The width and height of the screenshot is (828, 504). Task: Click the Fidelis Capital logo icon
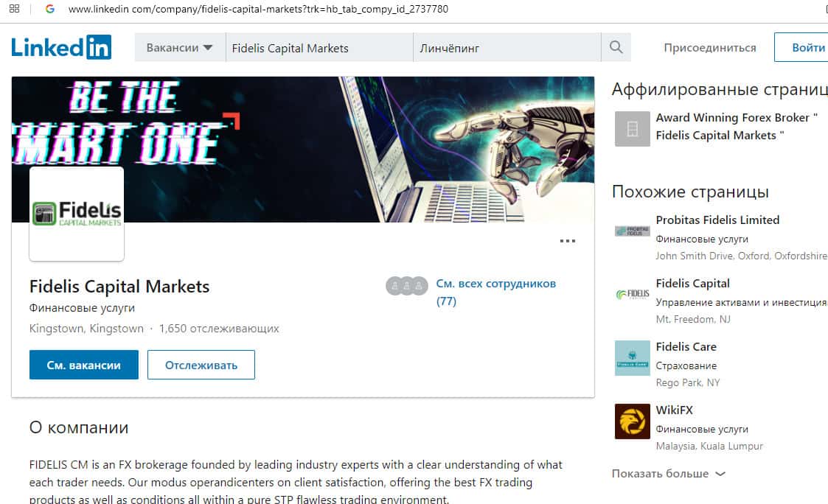click(632, 294)
